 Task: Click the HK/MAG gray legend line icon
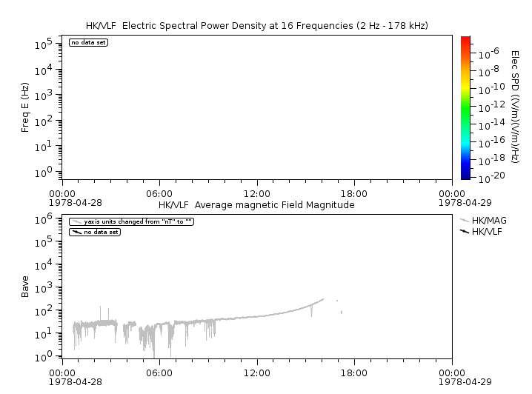(x=465, y=220)
